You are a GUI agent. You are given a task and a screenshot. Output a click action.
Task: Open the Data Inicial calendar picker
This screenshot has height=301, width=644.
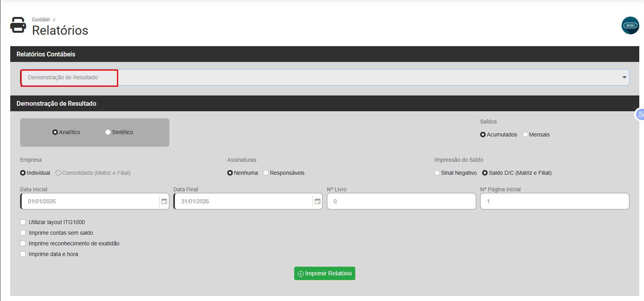164,201
